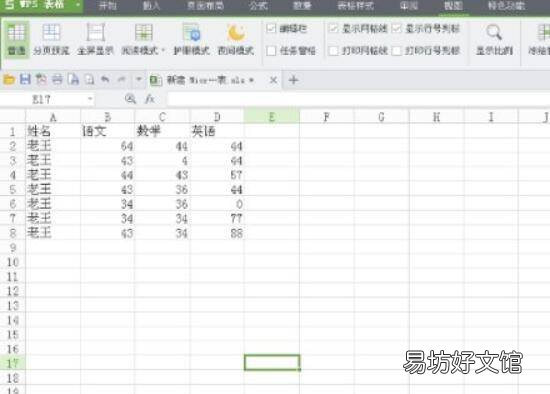Click the redo arrow icon
This screenshot has height=394, width=550.
121,80
